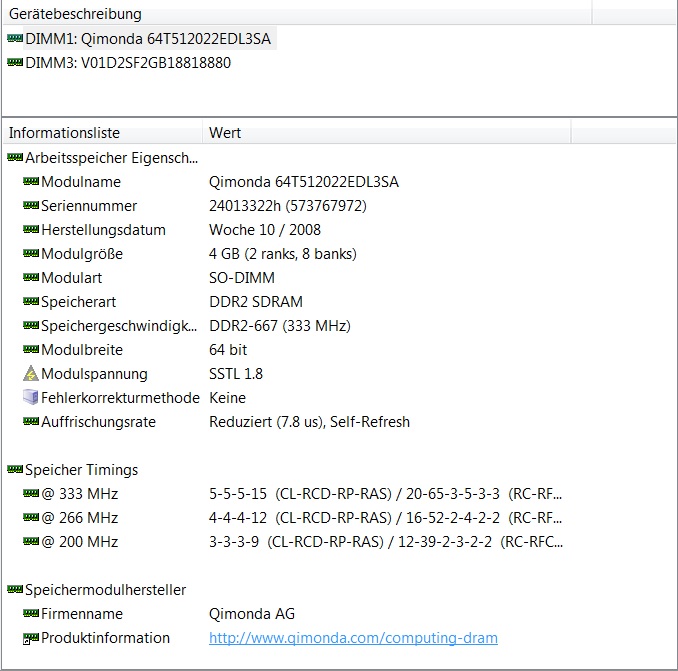Click value Qimonda 64T512022EDL3SA in Modulname row
Viewport: 678px width, 671px height.
[x=304, y=182]
